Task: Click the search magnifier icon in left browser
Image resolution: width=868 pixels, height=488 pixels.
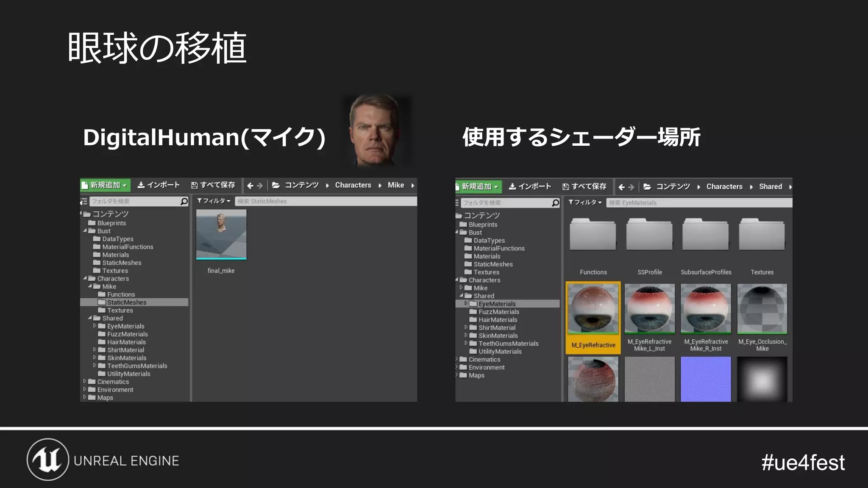Action: click(x=184, y=201)
